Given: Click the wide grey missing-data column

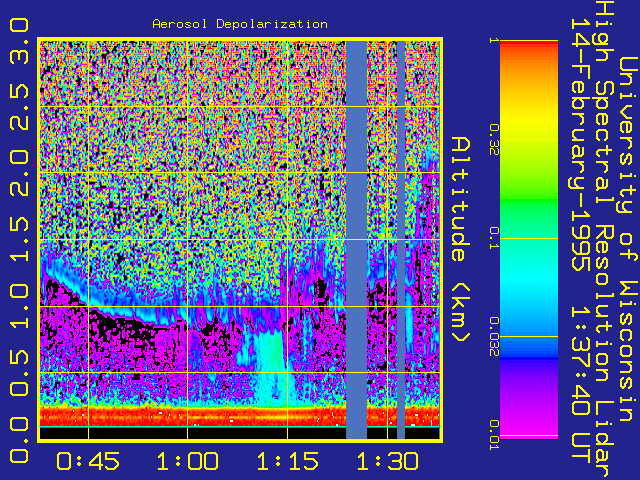Looking at the screenshot, I should (x=356, y=240).
